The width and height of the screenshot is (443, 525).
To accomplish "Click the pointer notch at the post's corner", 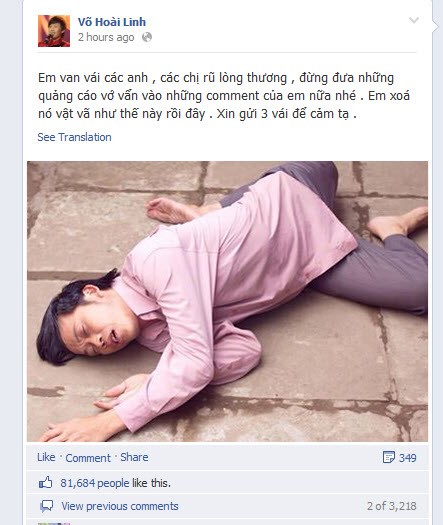I will pyautogui.click(x=435, y=26).
